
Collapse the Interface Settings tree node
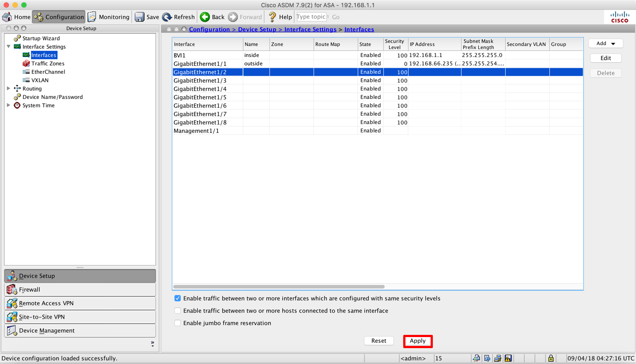click(x=8, y=46)
